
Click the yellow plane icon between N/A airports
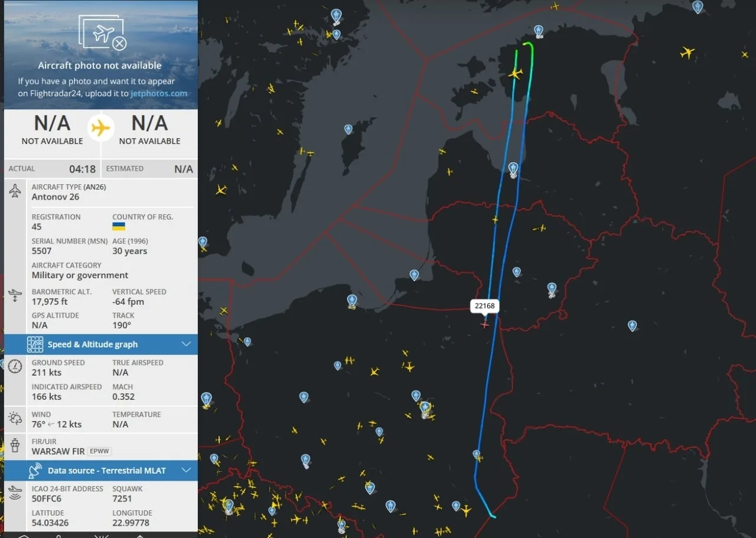coord(101,128)
